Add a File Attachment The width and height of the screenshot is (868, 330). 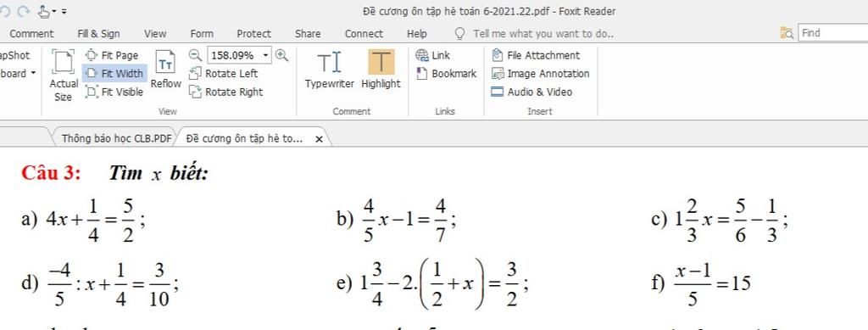tap(536, 55)
